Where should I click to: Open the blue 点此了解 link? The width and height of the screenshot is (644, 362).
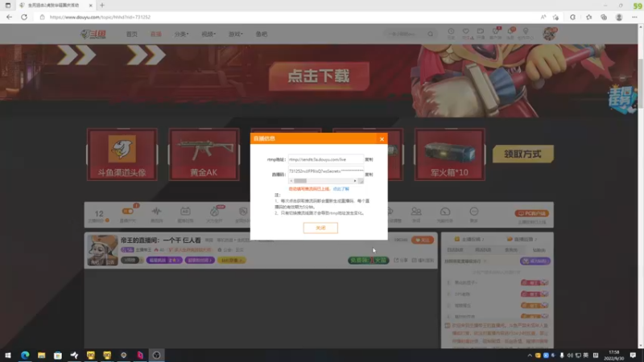(341, 189)
